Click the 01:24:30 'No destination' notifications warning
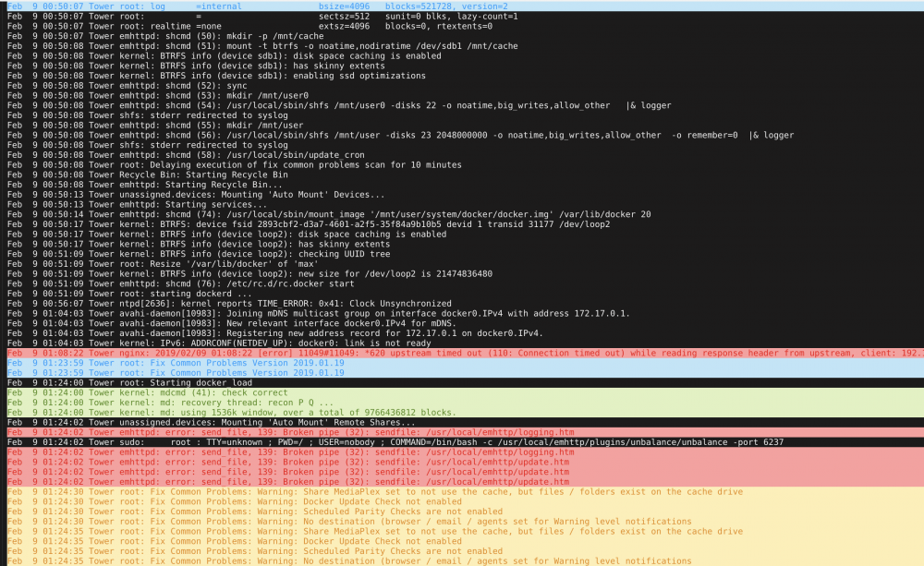 click(x=349, y=522)
